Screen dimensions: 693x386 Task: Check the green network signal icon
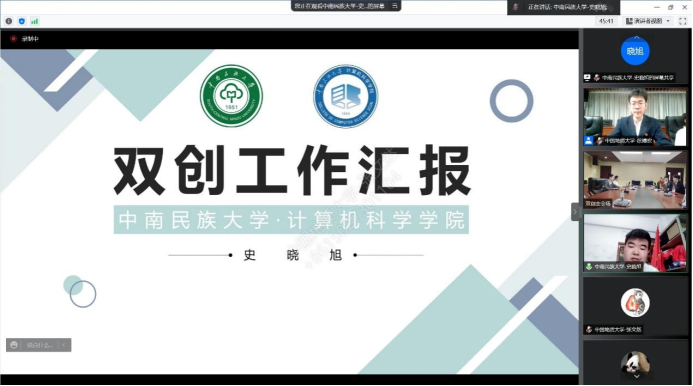point(34,21)
